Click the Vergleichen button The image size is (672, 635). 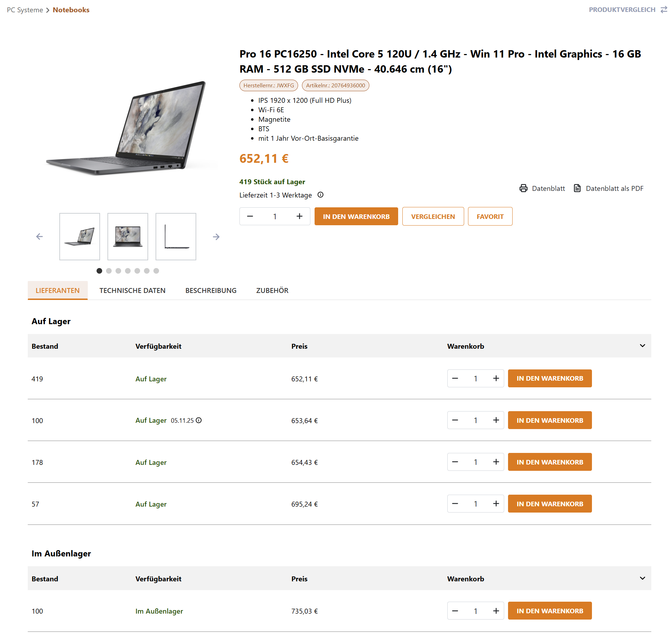click(x=433, y=216)
